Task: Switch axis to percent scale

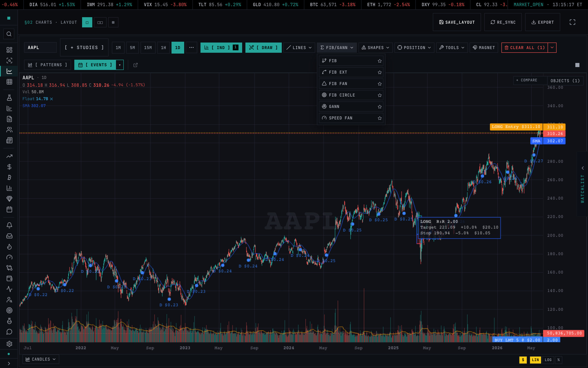Action: 559,360
